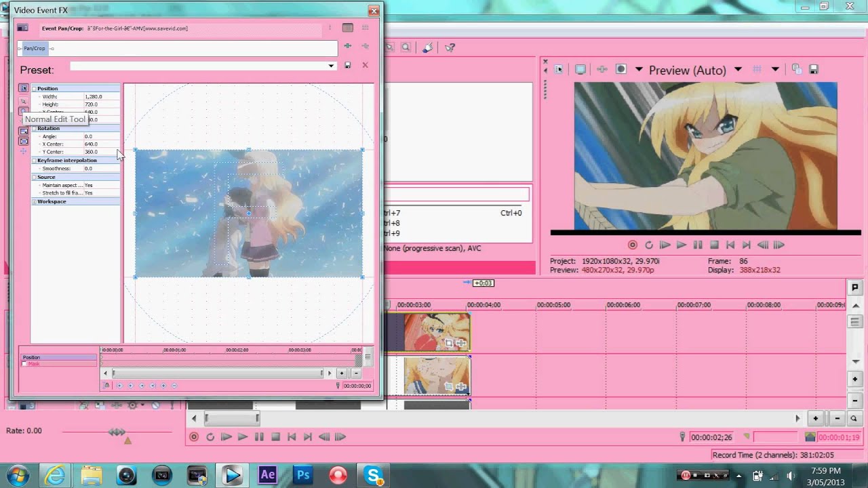The image size is (868, 488).
Task: Click the main timeline horizontal scrollbar thumb
Action: [232, 418]
